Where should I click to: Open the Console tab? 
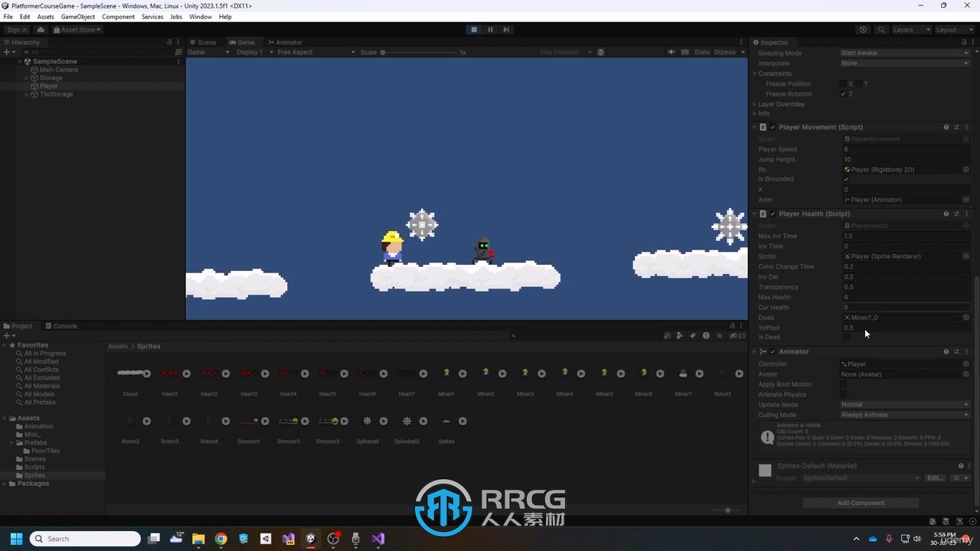pos(61,326)
